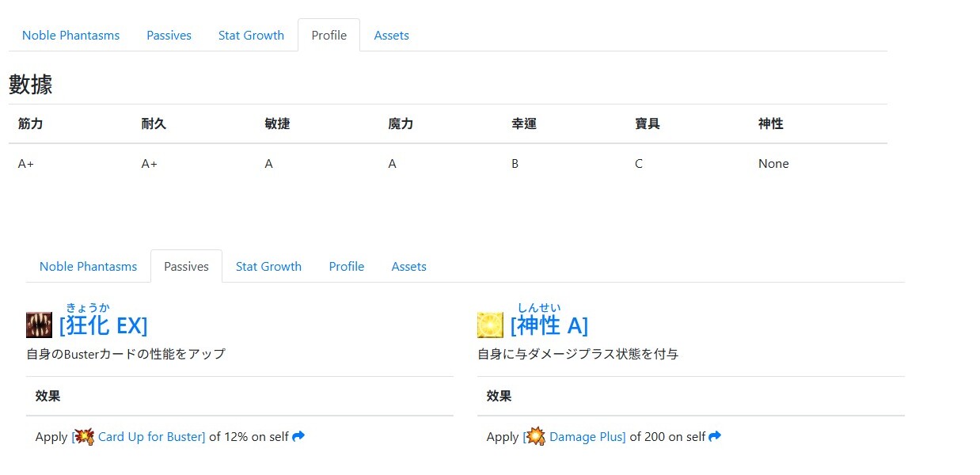980x475 pixels.
Task: Click the arrow icon after 200 on self
Action: coord(715,436)
